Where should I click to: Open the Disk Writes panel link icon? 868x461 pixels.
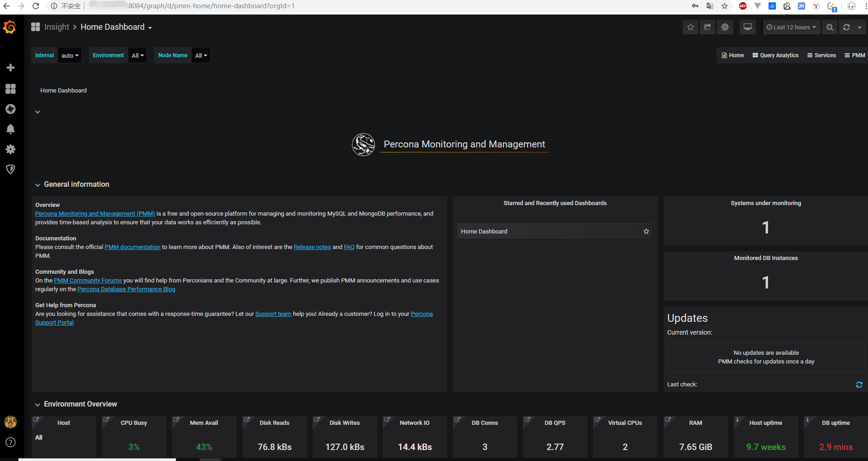pyautogui.click(x=317, y=419)
